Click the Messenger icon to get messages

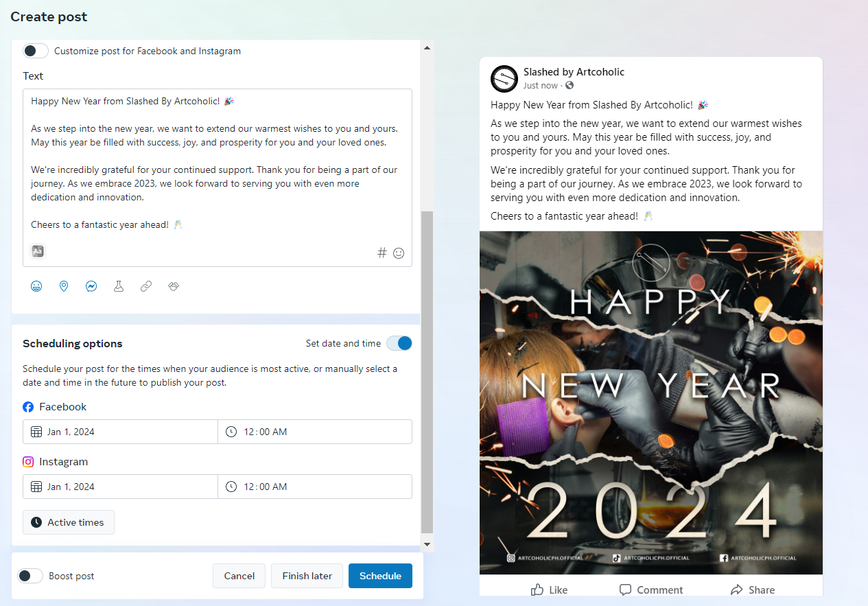coord(91,286)
